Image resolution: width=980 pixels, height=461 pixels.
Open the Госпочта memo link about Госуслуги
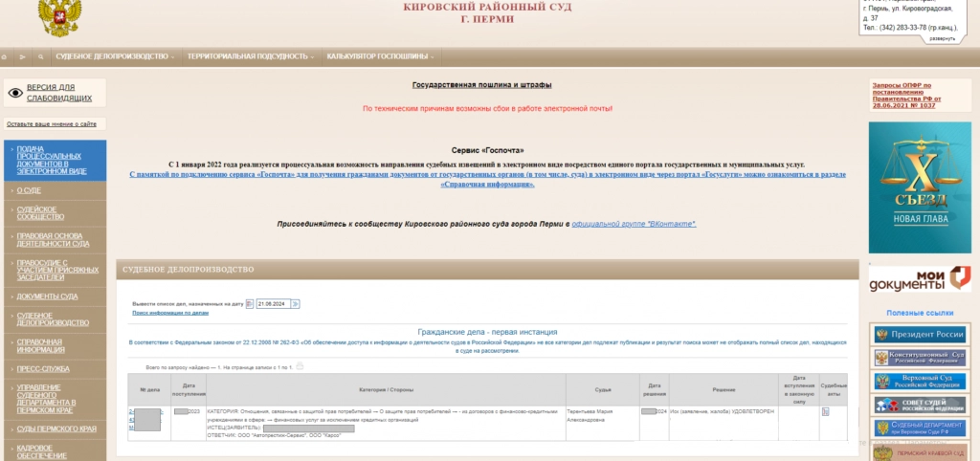(487, 179)
